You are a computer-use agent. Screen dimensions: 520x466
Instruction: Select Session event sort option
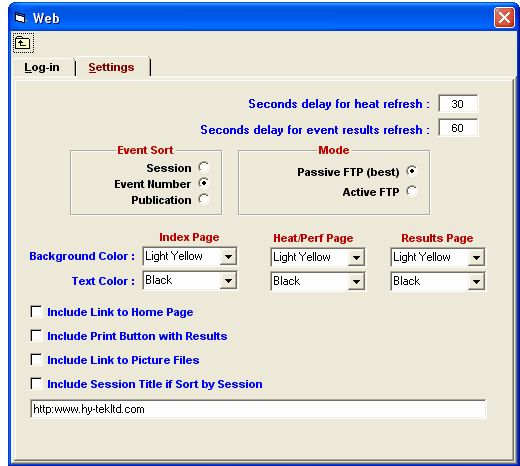pyautogui.click(x=204, y=167)
